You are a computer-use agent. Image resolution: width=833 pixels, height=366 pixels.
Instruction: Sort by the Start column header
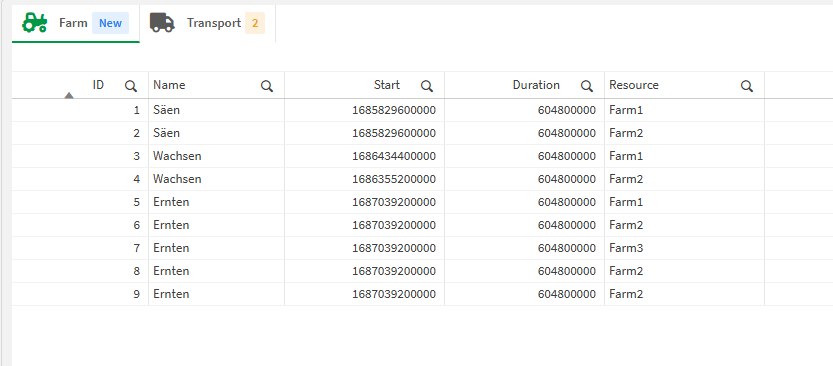[387, 85]
